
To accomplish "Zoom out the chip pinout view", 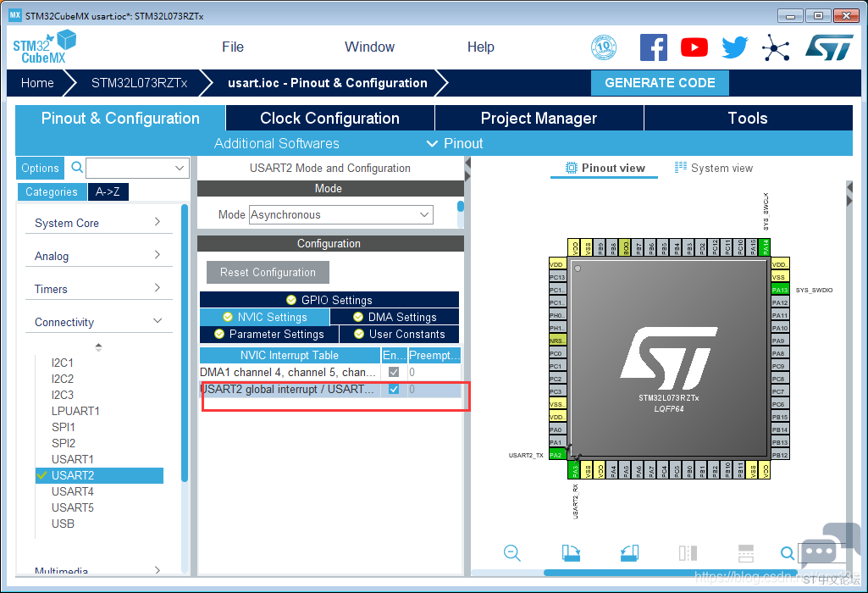I will [512, 552].
